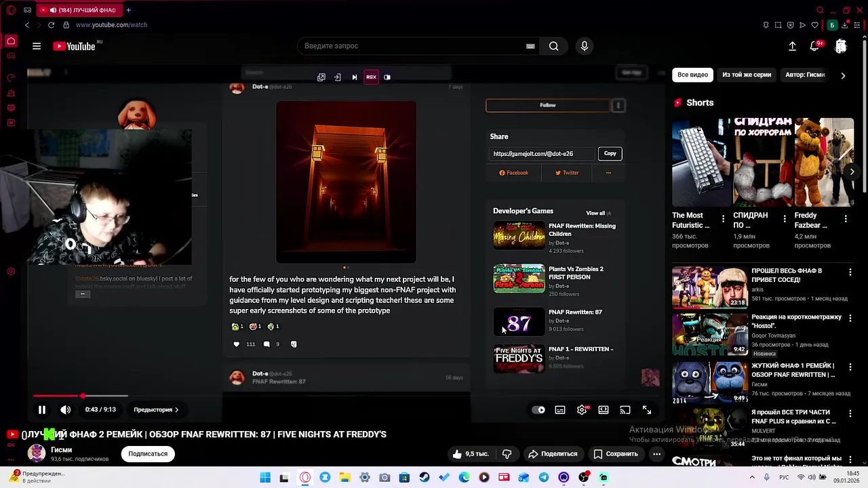Screen dimensions: 868x488
Task: Click the Поделиться share button
Action: coord(553,454)
